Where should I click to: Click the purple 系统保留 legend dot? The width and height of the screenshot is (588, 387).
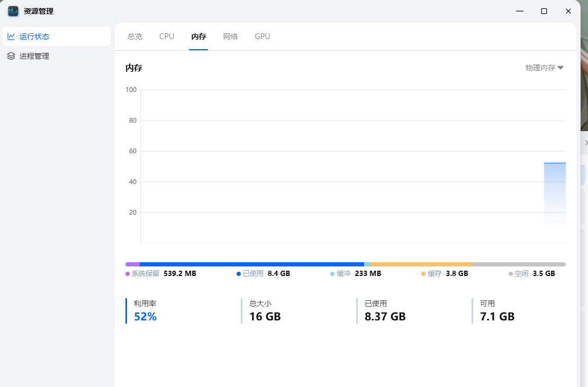(x=128, y=274)
